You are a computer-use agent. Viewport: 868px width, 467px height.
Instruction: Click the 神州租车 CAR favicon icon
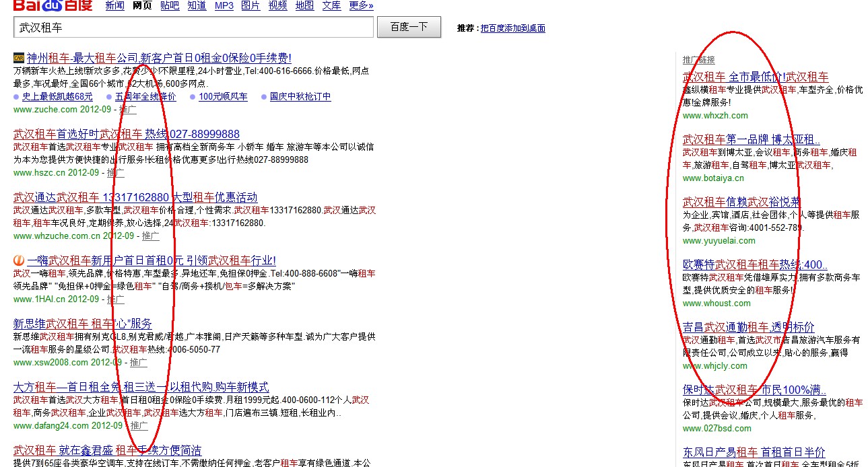click(19, 59)
